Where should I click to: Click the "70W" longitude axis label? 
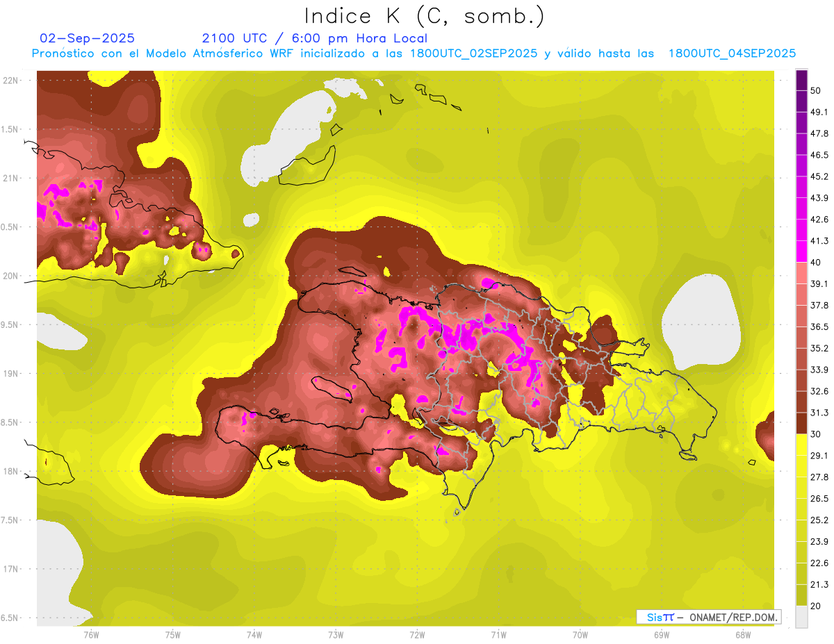pos(580,635)
